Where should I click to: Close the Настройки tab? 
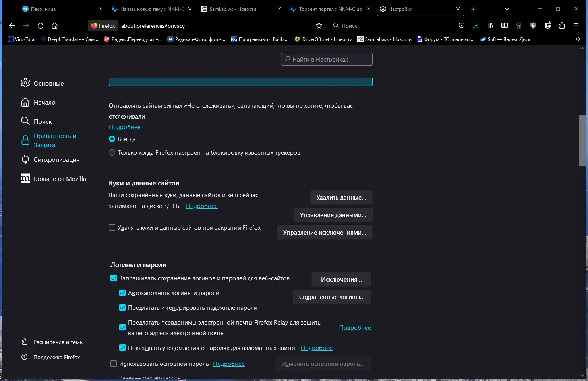(458, 9)
